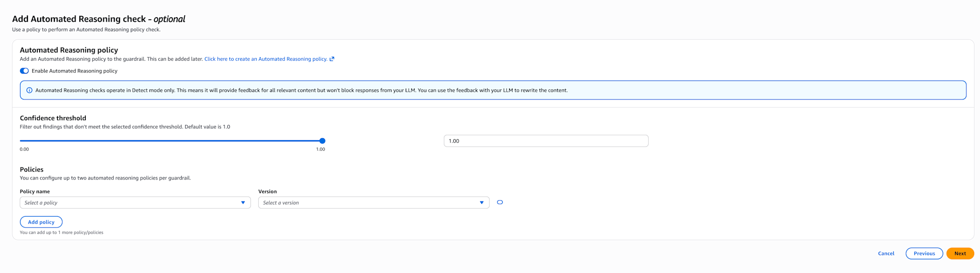Click the confidence threshold 1.00 input field
The height and width of the screenshot is (273, 980).
pyautogui.click(x=546, y=141)
